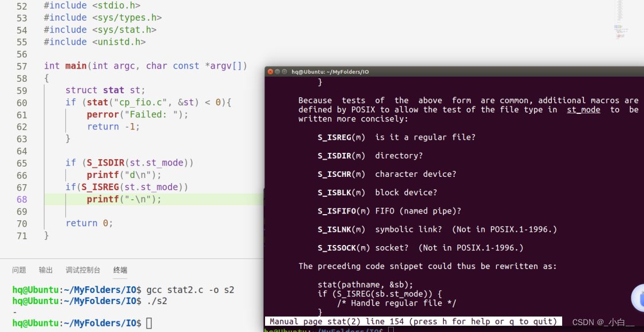Click "S_ISSOCK(m) socket?" man page entry
644x332 pixels.
[421, 248]
